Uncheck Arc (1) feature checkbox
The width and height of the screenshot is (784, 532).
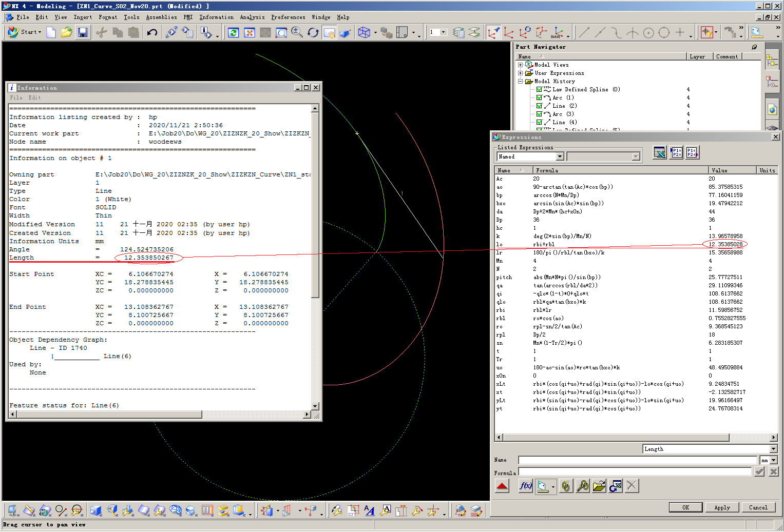[x=539, y=97]
